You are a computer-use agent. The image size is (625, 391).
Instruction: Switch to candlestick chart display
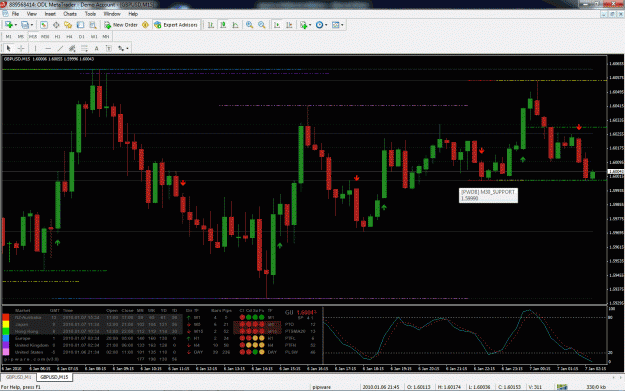pos(223,25)
